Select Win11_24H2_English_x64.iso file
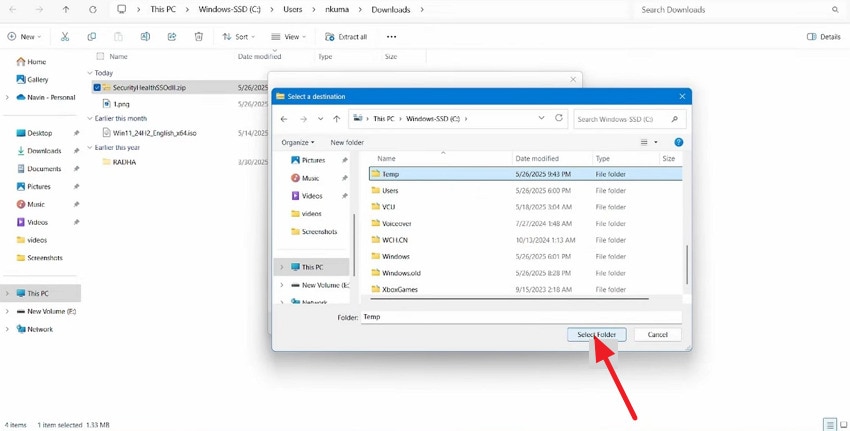Screen dimensions: 850x431 154,133
